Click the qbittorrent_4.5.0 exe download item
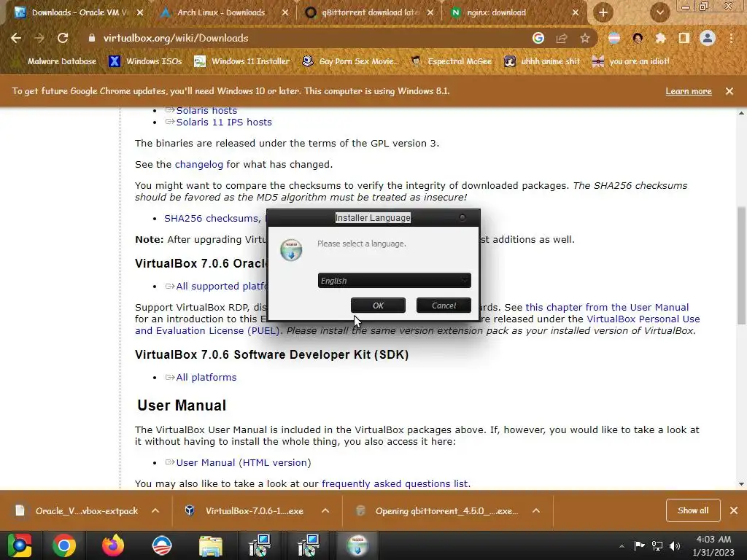This screenshot has height=560, width=747. (438, 511)
